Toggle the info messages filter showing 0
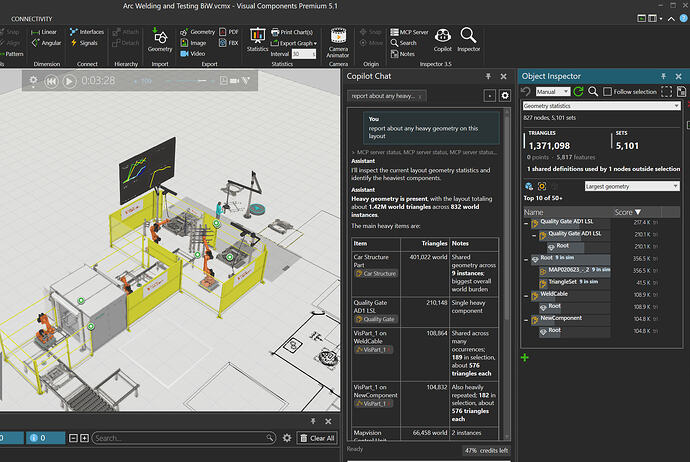Screen dimensions: 690x462 pyautogui.click(x=45, y=438)
